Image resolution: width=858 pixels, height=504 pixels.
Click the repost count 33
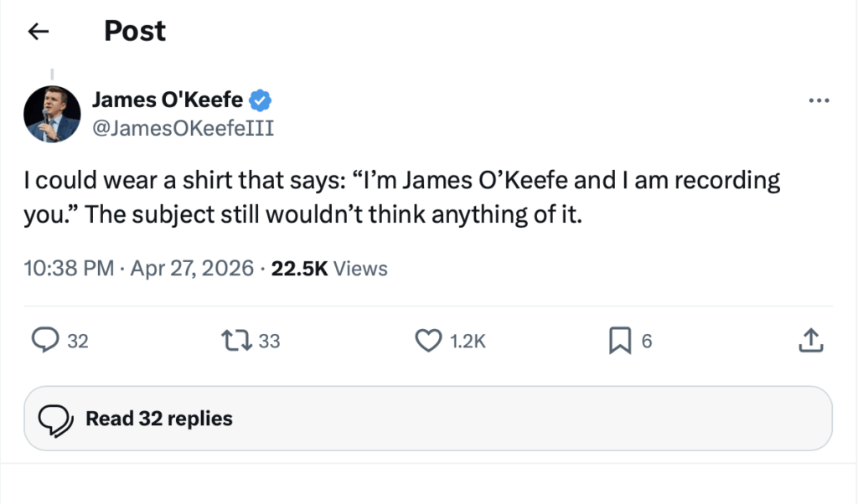coord(269,341)
